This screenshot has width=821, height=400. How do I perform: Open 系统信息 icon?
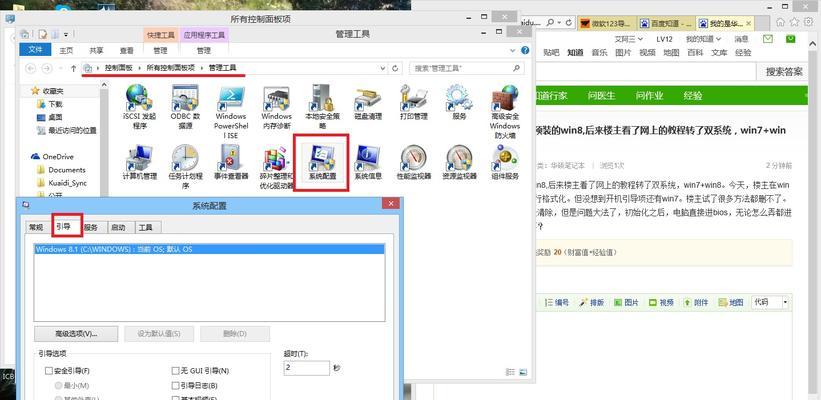coord(368,157)
